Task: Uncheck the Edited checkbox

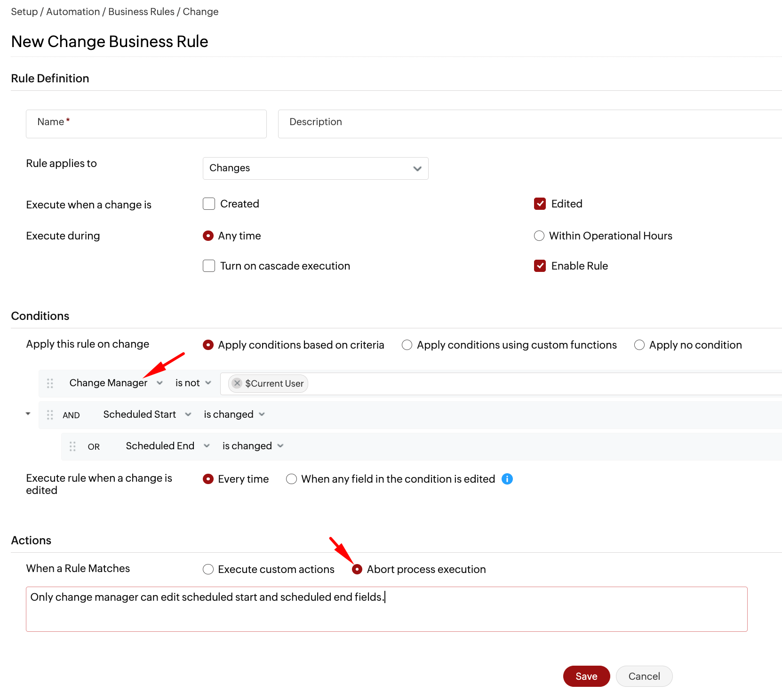Action: click(x=540, y=204)
